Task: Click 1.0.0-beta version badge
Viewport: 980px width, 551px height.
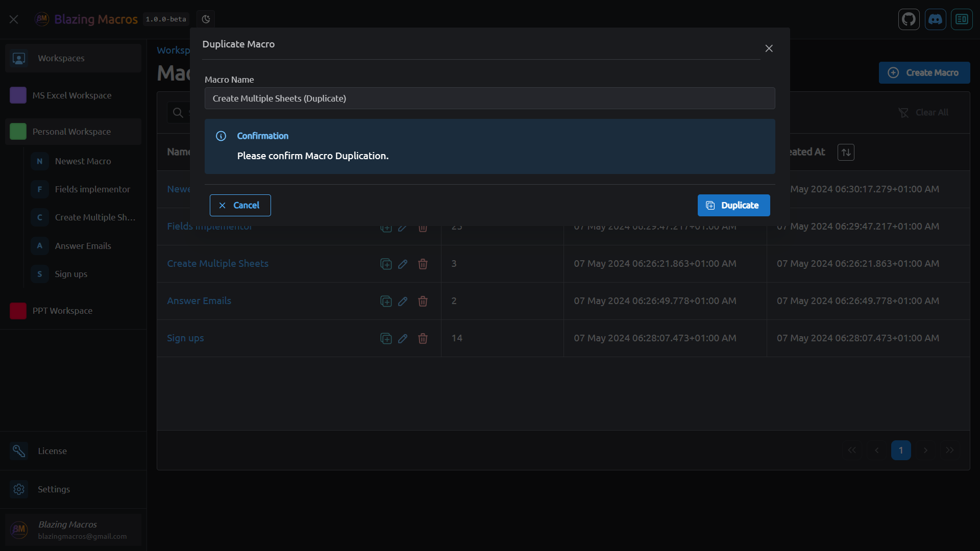Action: click(x=166, y=19)
